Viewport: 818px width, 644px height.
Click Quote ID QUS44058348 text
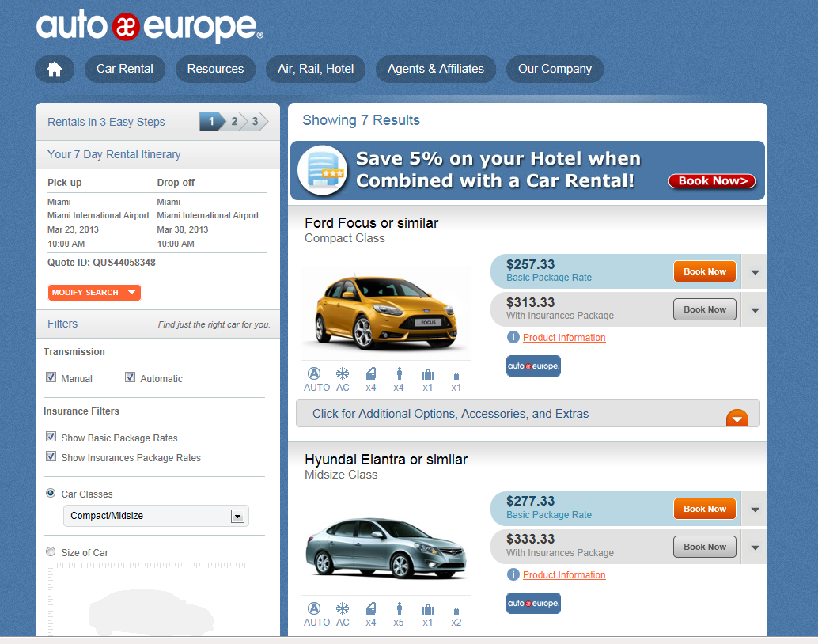point(101,263)
